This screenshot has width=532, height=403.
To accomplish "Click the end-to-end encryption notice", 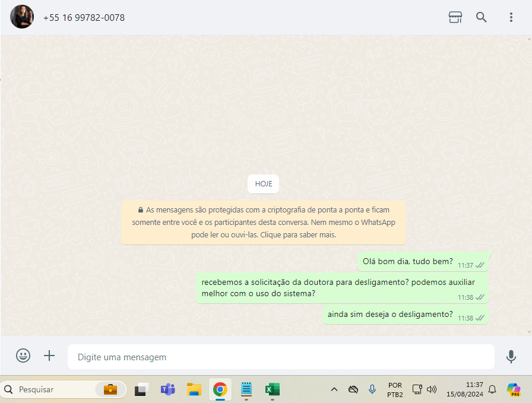I will pos(263,223).
